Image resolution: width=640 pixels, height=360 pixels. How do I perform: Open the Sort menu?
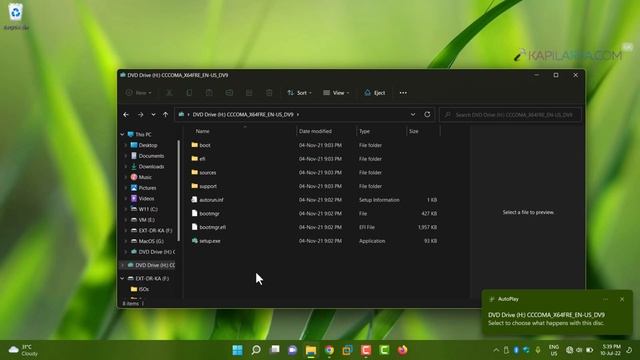point(300,93)
